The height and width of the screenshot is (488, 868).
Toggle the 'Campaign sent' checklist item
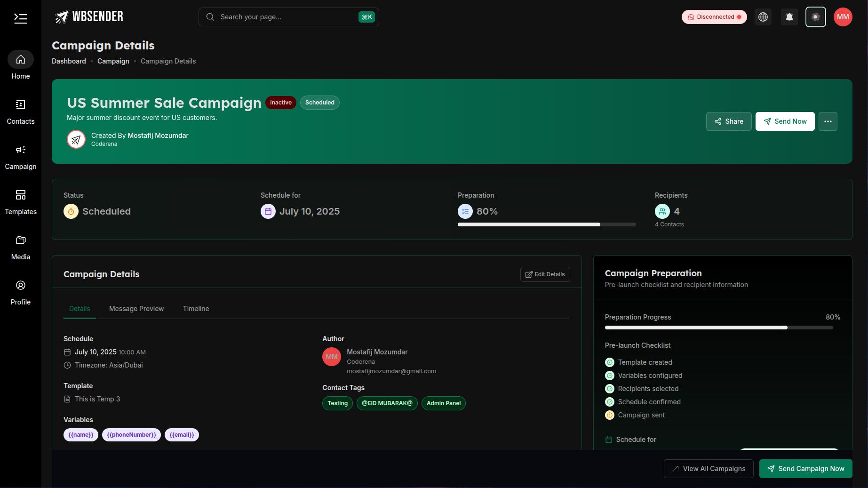610,415
